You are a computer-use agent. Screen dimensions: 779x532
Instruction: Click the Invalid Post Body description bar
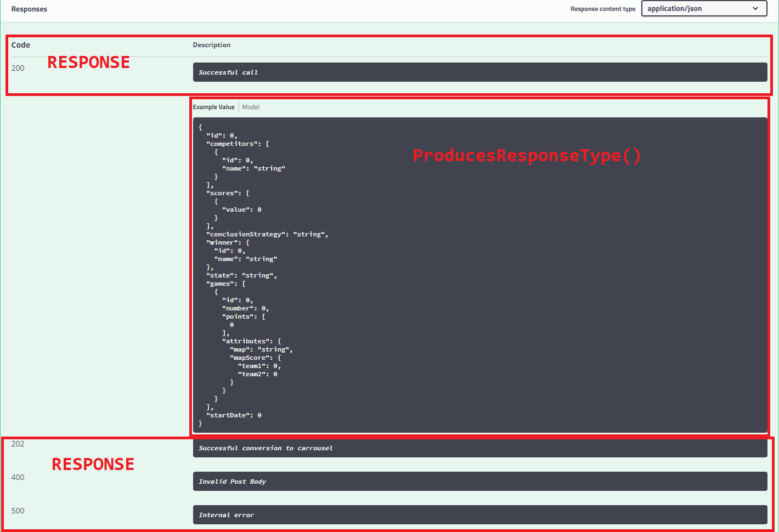click(x=480, y=481)
